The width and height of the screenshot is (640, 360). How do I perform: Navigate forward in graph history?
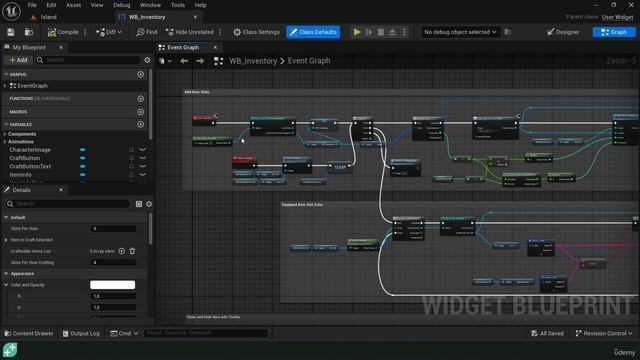tap(200, 61)
